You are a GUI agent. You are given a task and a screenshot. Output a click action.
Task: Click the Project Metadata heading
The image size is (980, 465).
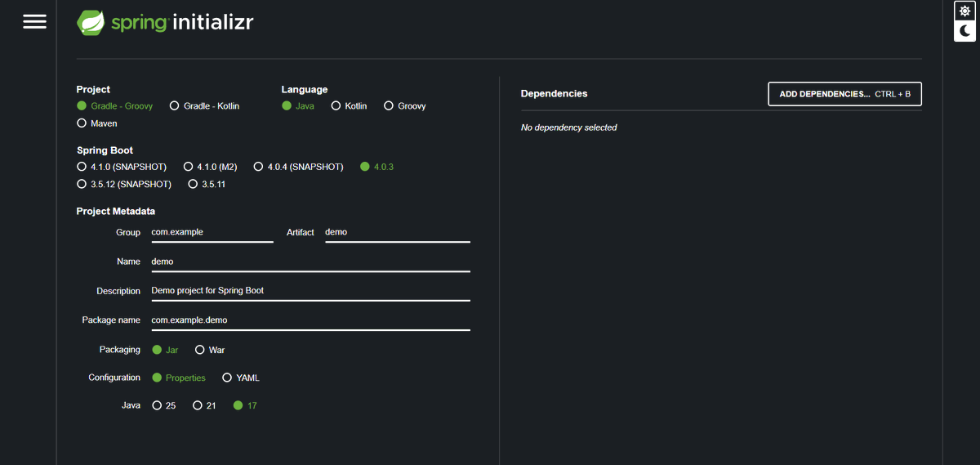pos(116,211)
